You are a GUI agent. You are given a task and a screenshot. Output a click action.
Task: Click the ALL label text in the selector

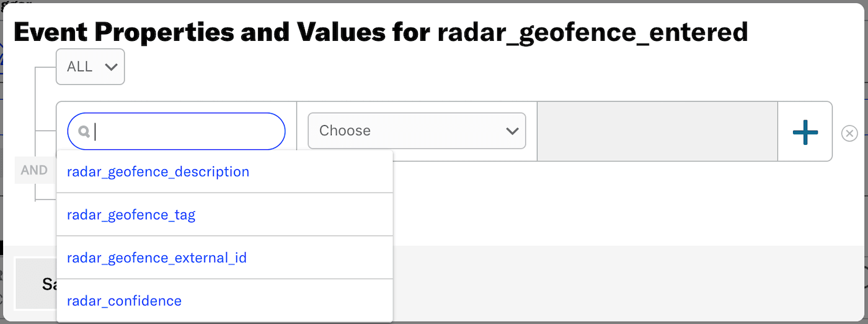79,67
